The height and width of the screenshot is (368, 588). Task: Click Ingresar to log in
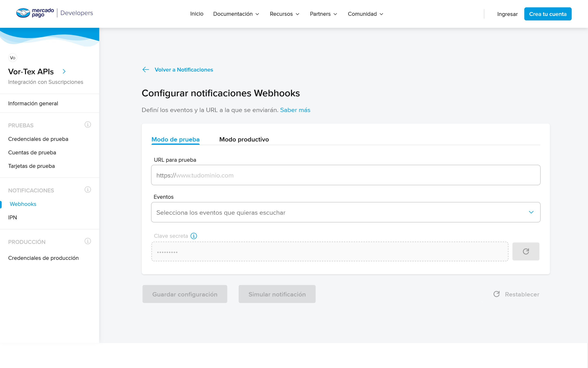[x=507, y=14]
